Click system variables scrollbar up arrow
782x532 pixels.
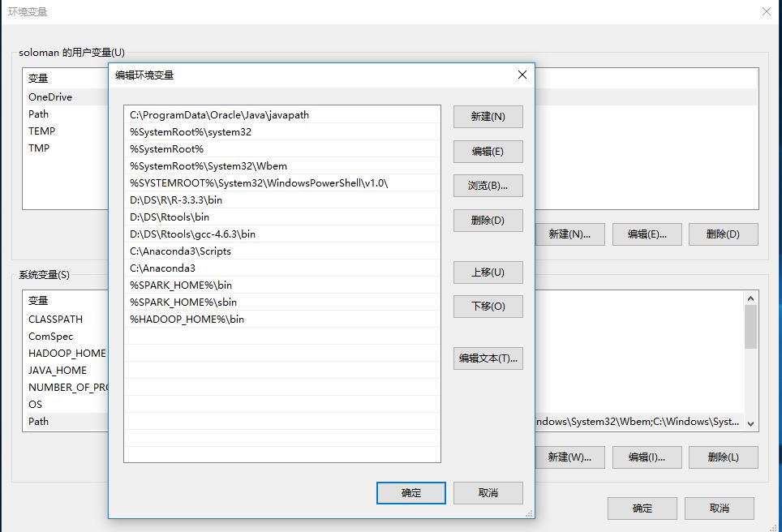[750, 298]
